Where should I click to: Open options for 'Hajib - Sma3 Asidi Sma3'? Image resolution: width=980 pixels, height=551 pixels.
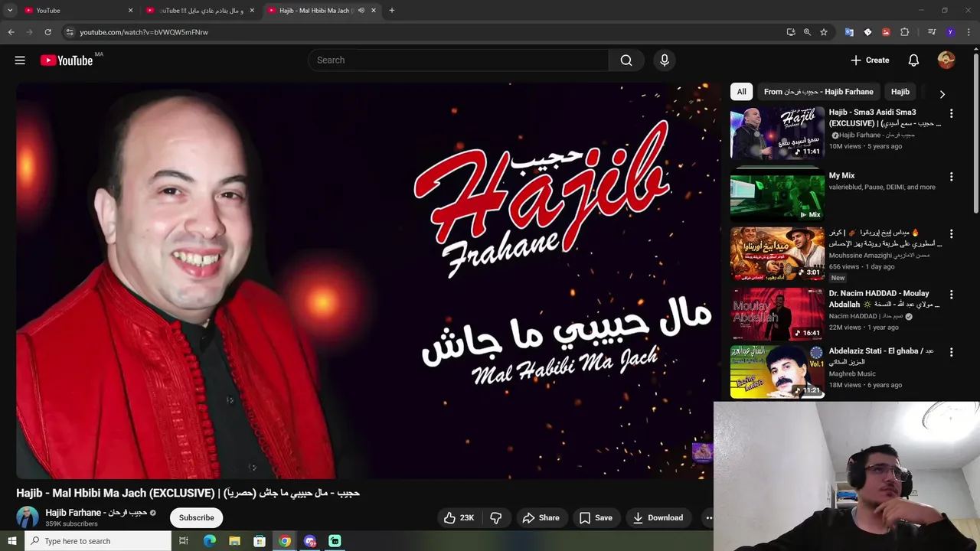pyautogui.click(x=952, y=113)
